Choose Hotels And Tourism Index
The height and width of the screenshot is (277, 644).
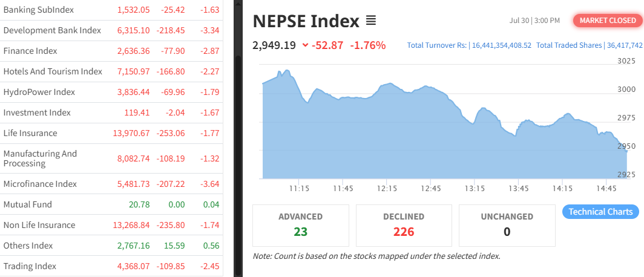[x=53, y=71]
